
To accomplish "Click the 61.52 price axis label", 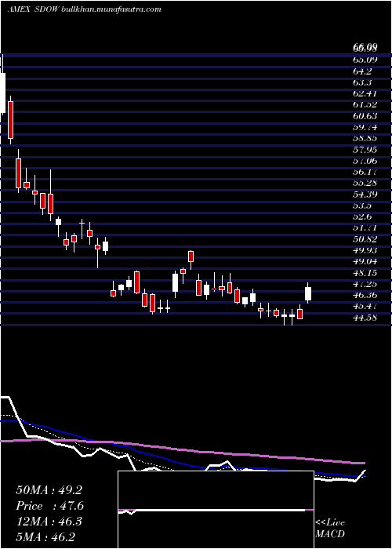I will click(x=365, y=104).
